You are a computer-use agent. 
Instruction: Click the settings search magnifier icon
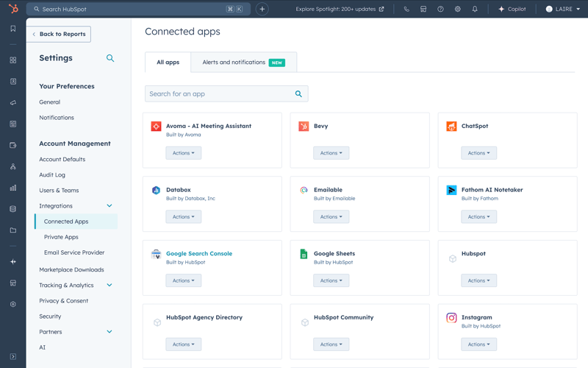(x=110, y=58)
